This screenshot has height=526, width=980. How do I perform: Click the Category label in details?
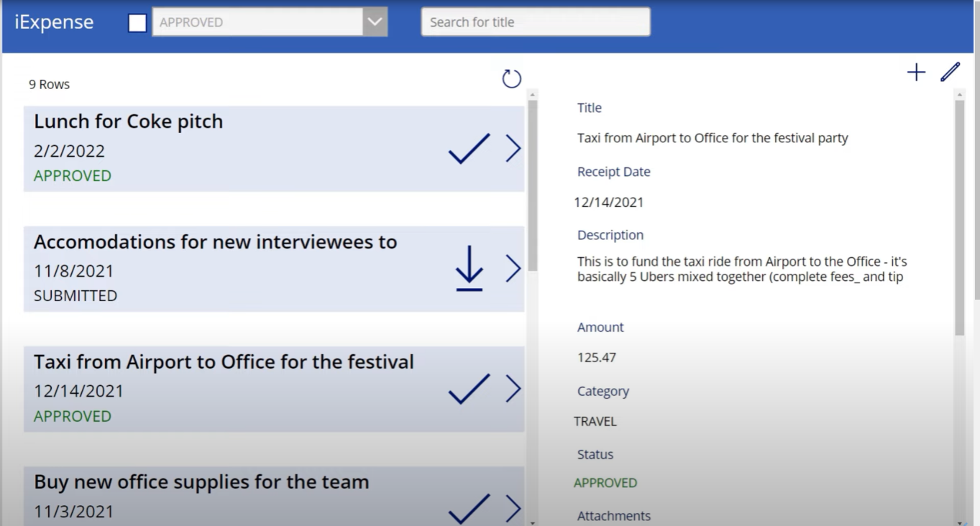click(603, 392)
